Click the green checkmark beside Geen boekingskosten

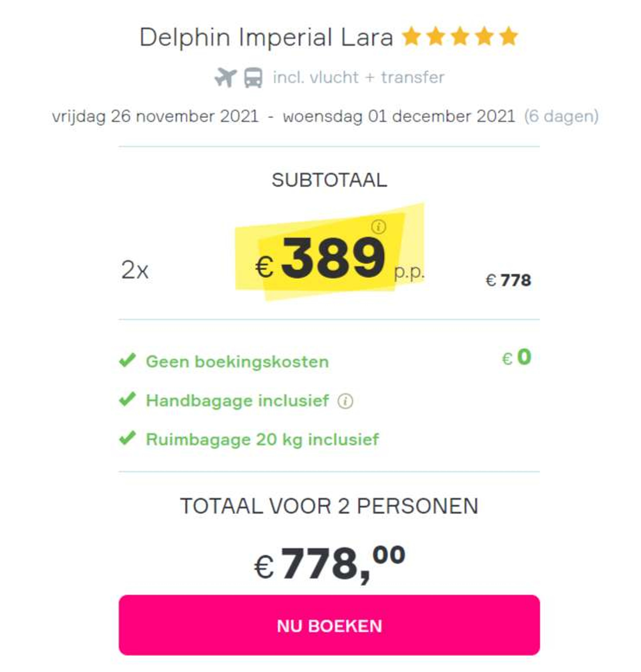pos(127,360)
